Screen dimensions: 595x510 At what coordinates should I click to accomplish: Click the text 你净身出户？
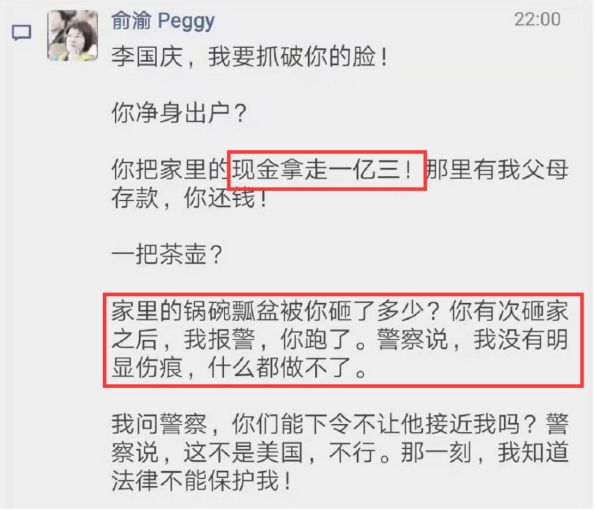(179, 113)
